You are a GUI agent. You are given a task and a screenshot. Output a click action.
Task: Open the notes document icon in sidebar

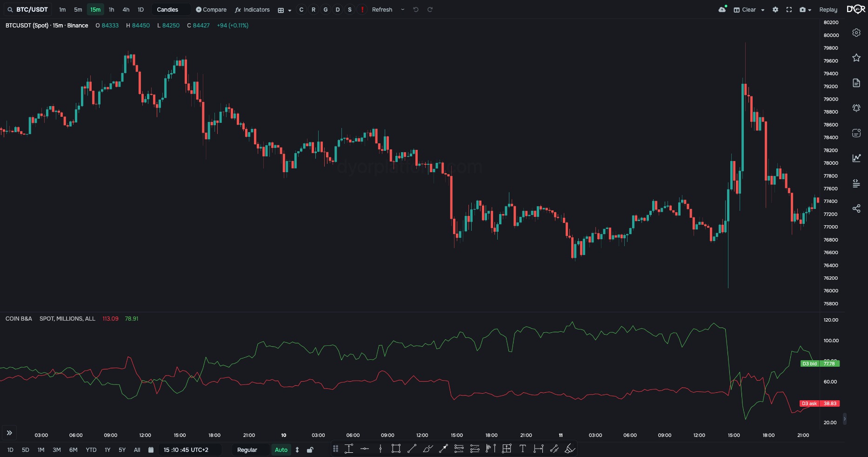856,83
